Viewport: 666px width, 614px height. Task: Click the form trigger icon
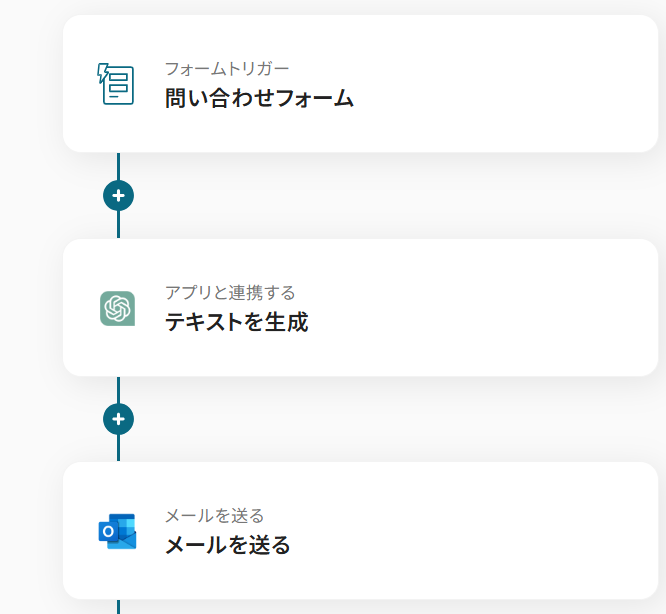click(116, 84)
